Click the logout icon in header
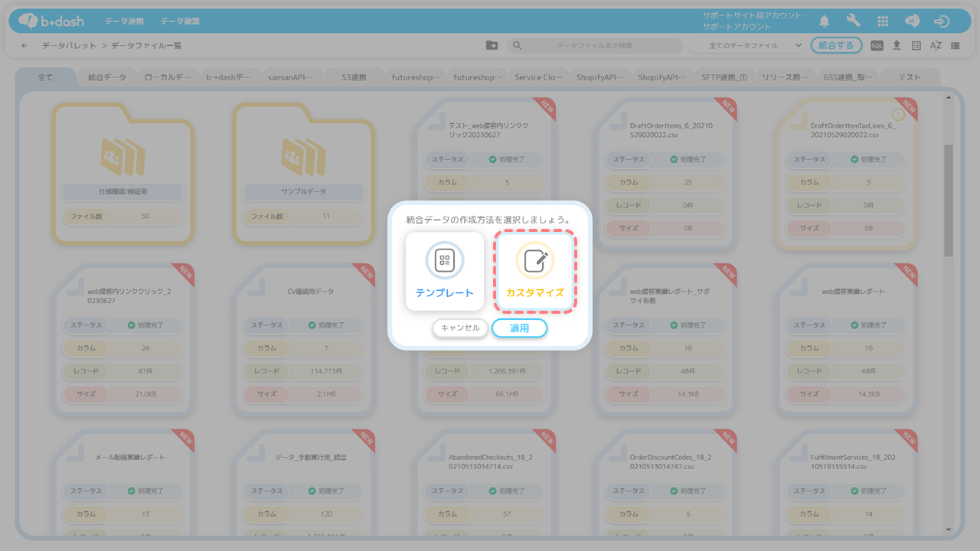Screen dimensions: 980x551 [942, 21]
